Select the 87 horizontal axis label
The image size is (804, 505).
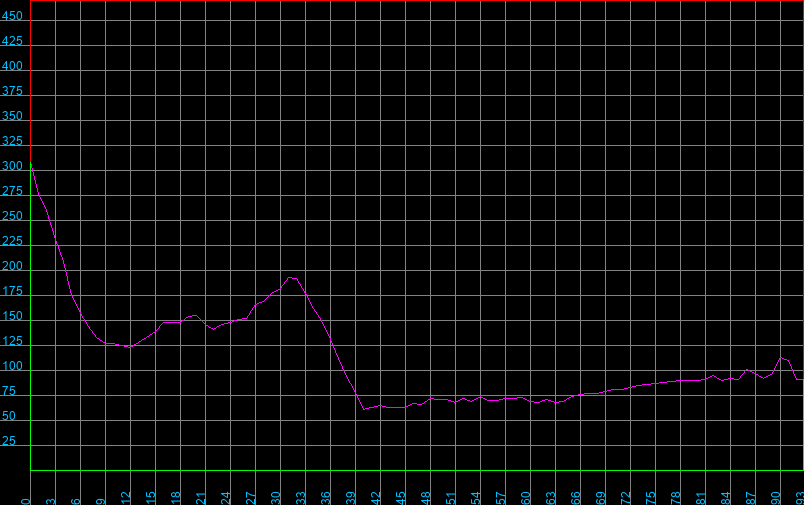[751, 498]
